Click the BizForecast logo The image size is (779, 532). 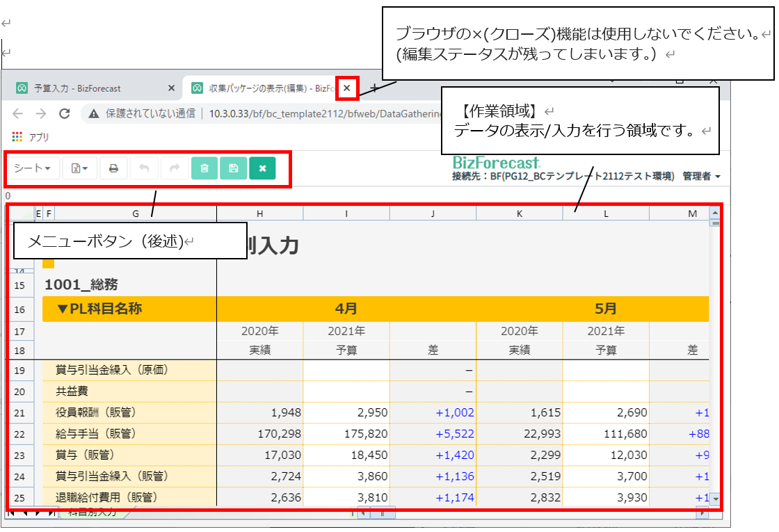(x=496, y=163)
